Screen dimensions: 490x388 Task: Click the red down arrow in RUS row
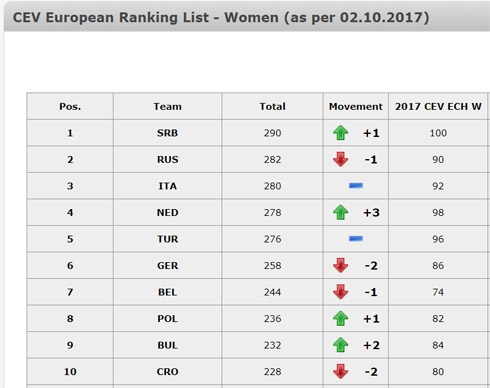point(341,159)
